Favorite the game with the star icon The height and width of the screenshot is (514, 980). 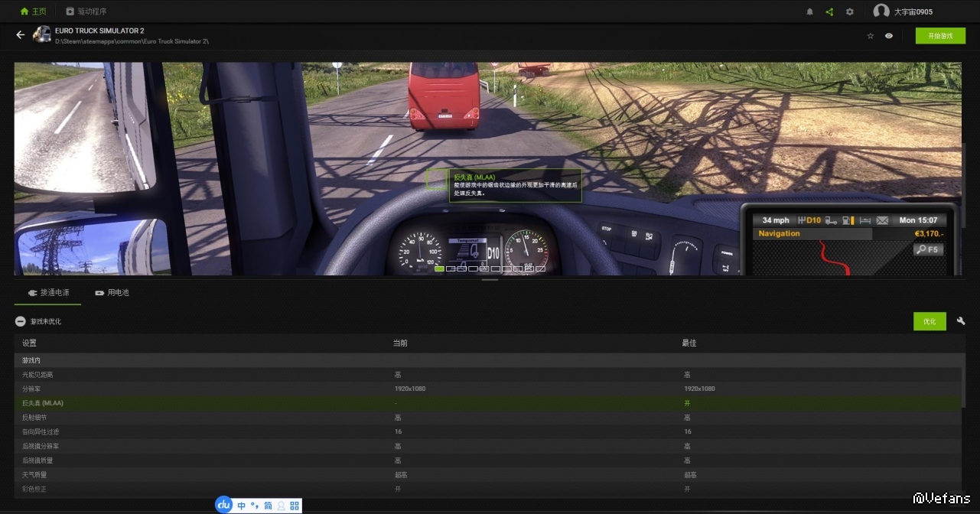tap(871, 36)
